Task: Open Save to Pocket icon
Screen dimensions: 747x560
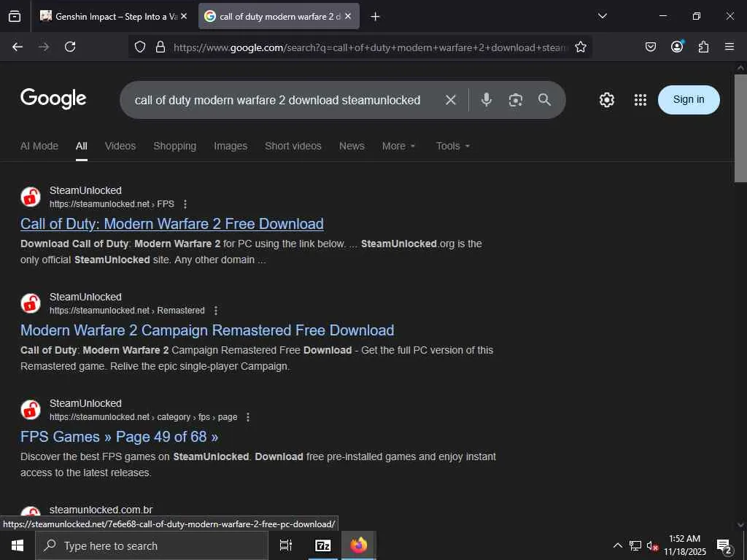Action: [650, 47]
